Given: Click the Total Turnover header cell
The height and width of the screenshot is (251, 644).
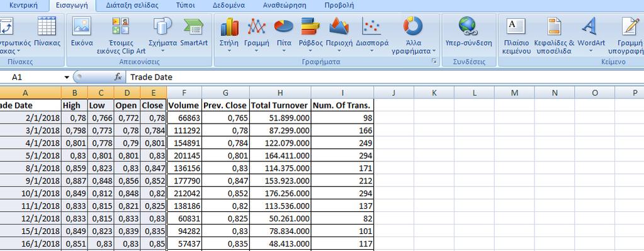Looking at the screenshot, I should pos(280,105).
